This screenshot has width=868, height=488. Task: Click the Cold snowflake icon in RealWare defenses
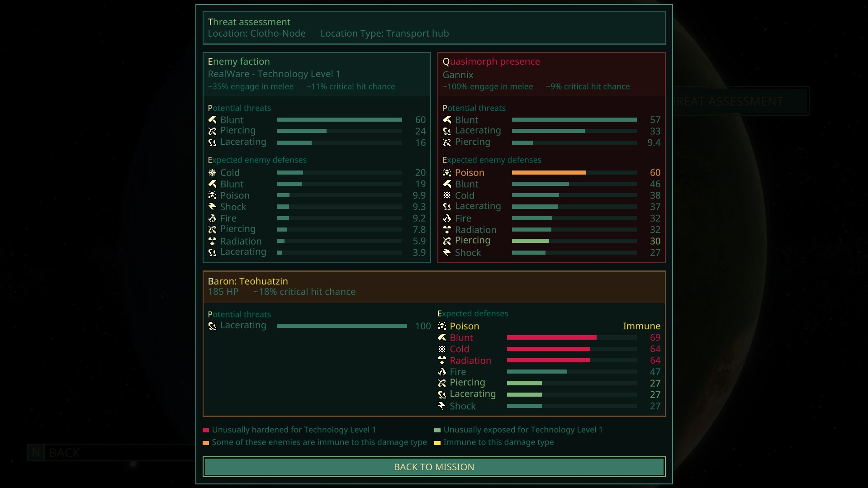point(212,172)
